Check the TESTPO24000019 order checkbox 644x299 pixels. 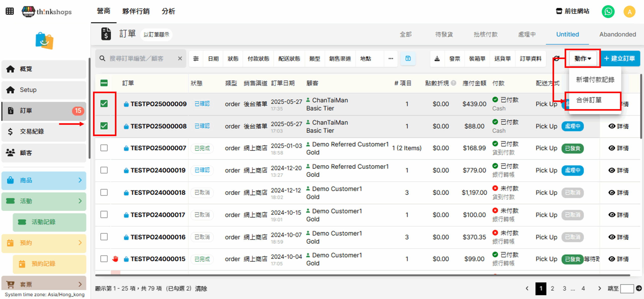(104, 170)
